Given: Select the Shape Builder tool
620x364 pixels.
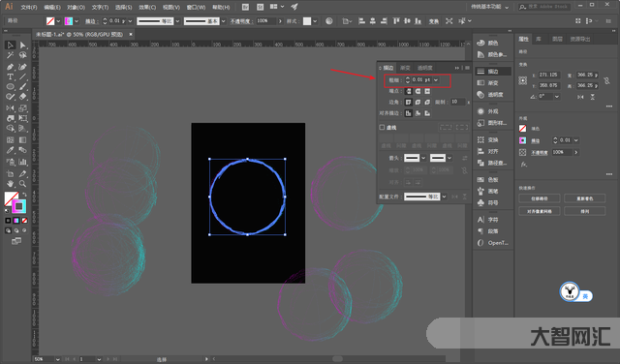Looking at the screenshot, I should 11,129.
